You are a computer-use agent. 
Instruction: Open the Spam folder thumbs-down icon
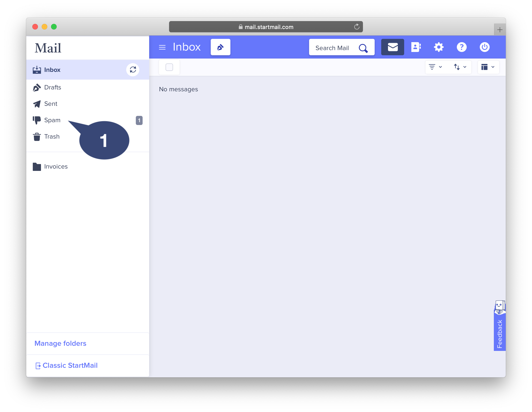click(x=37, y=120)
